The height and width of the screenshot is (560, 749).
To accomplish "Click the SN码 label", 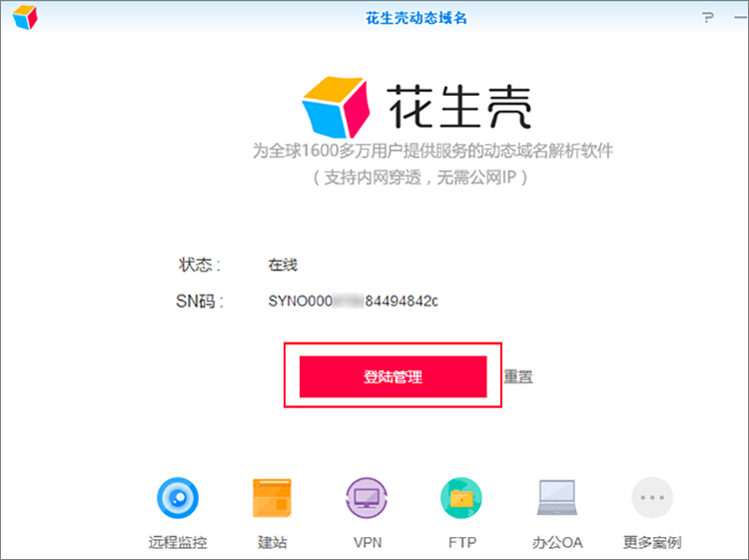I will pos(199,301).
